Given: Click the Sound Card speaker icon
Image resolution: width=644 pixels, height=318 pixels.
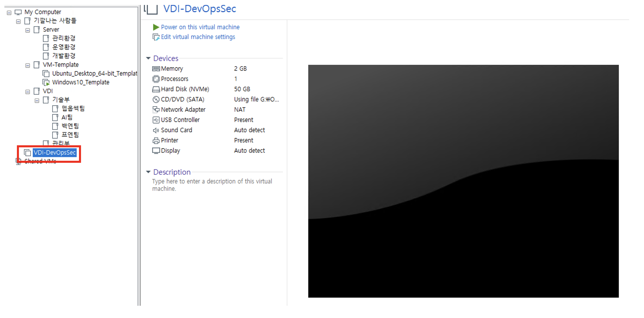Looking at the screenshot, I should tap(156, 130).
